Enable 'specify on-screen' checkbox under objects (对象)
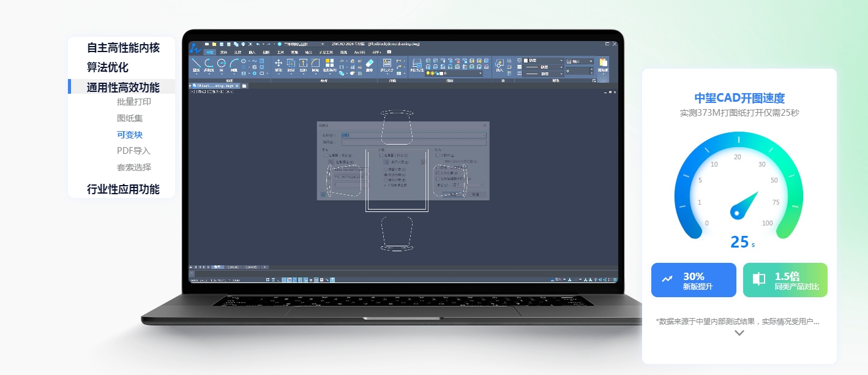Viewport: 868px width, 375px height. pyautogui.click(x=381, y=156)
